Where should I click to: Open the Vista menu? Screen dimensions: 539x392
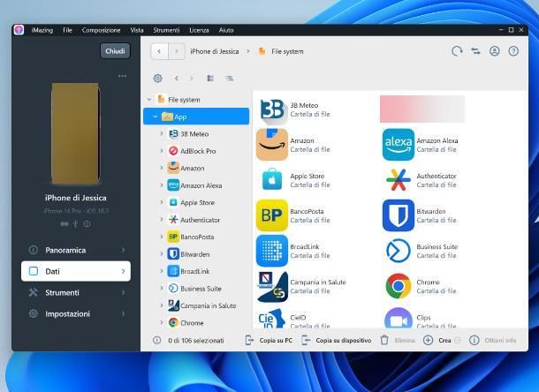[x=137, y=30]
